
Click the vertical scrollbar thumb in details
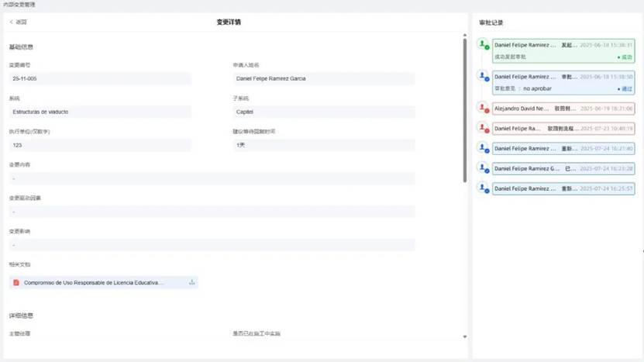coord(465,110)
